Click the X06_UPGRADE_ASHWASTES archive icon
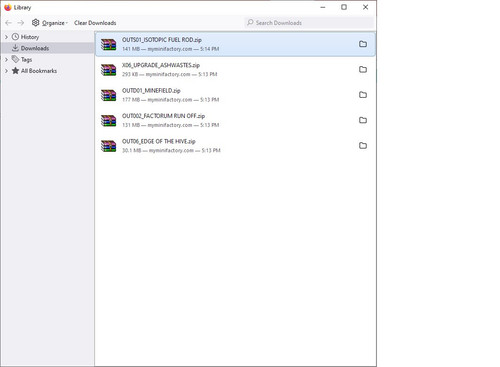The height and width of the screenshot is (367, 500). point(109,70)
